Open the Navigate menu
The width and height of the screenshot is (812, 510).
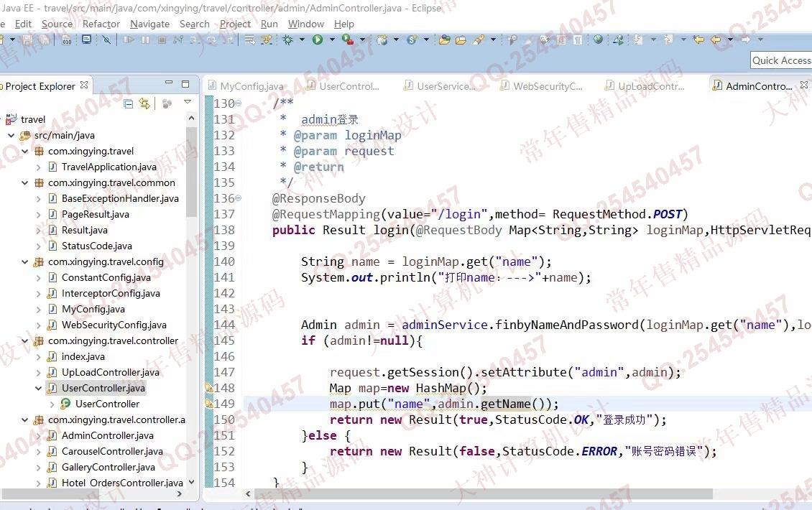149,24
